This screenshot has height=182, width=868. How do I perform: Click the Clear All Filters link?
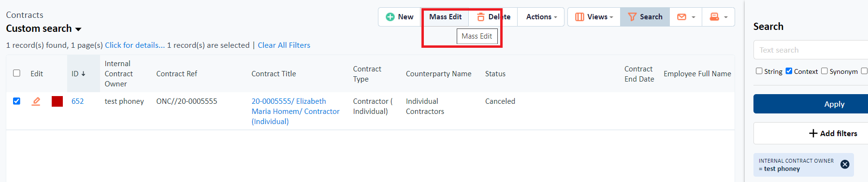284,45
